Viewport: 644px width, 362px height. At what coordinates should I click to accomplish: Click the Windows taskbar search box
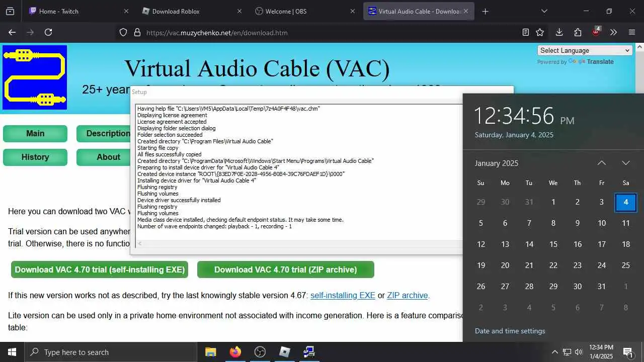tap(111, 352)
